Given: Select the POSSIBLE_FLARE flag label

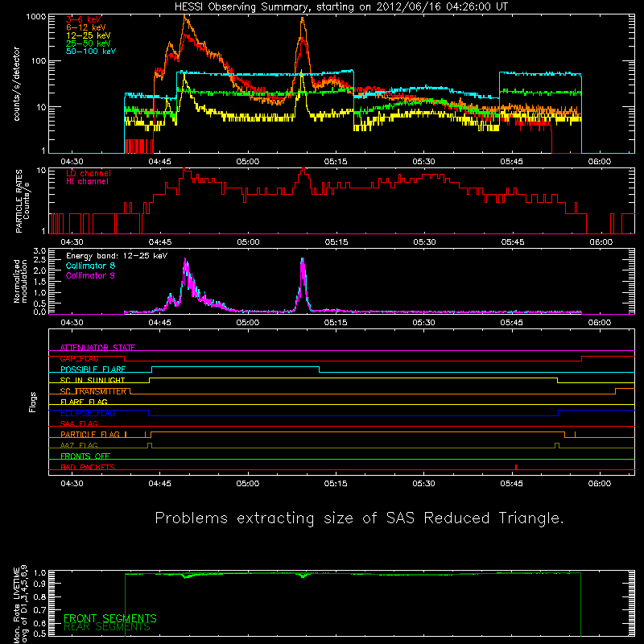Looking at the screenshot, I should pos(93,369).
